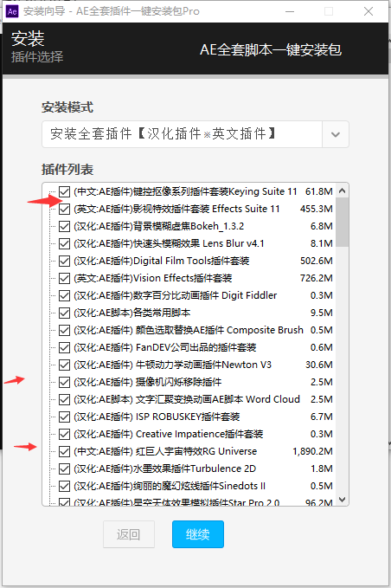This screenshot has width=391, height=588.
Task: Select Bokeh_1.3.2 row text
Action: 159,226
